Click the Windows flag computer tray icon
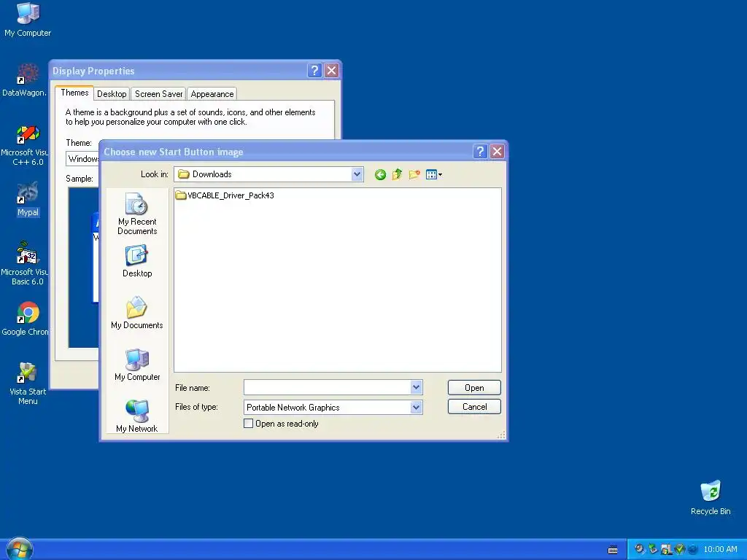This screenshot has width=747, height=560. coord(666,549)
